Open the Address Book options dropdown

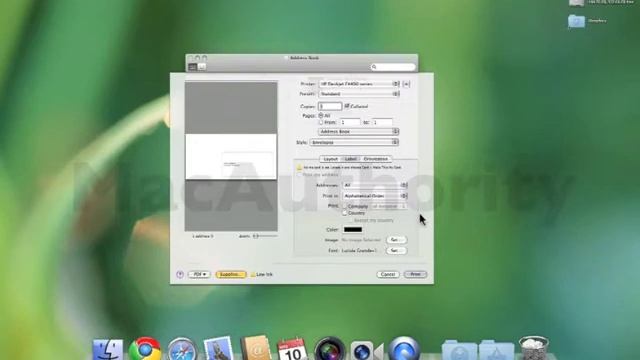[x=358, y=132]
